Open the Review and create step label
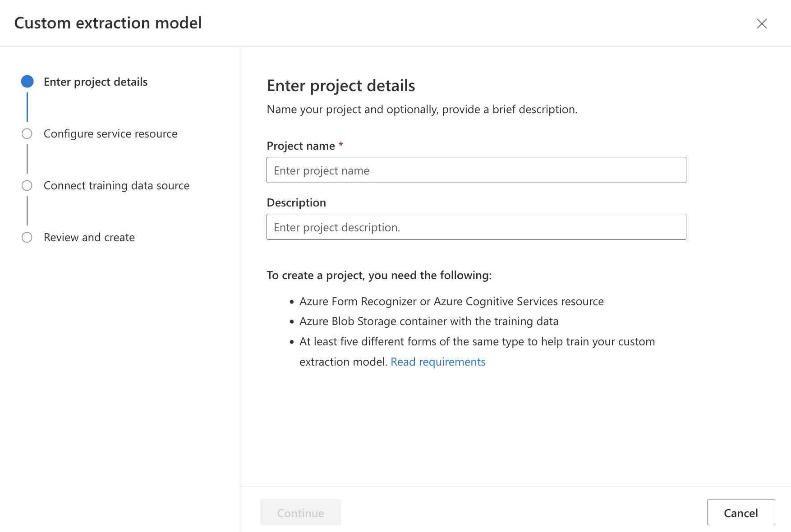 [89, 238]
